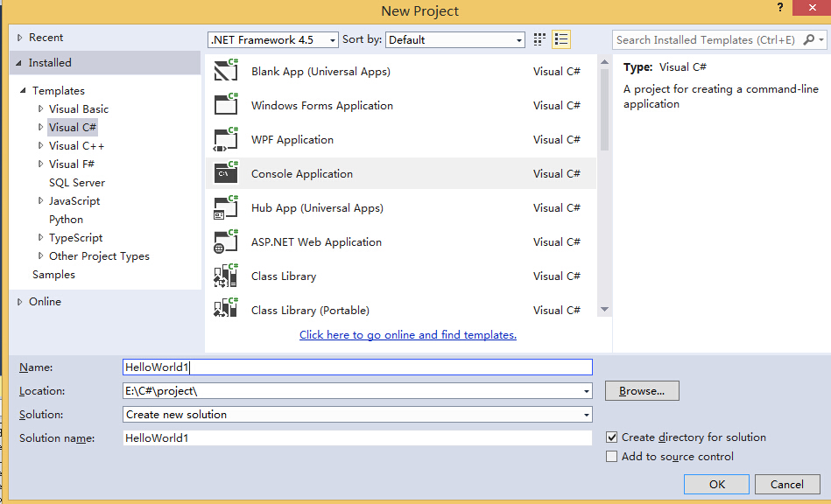Click the template list scrollbar thumb
The width and height of the screenshot is (831, 504).
(604, 110)
